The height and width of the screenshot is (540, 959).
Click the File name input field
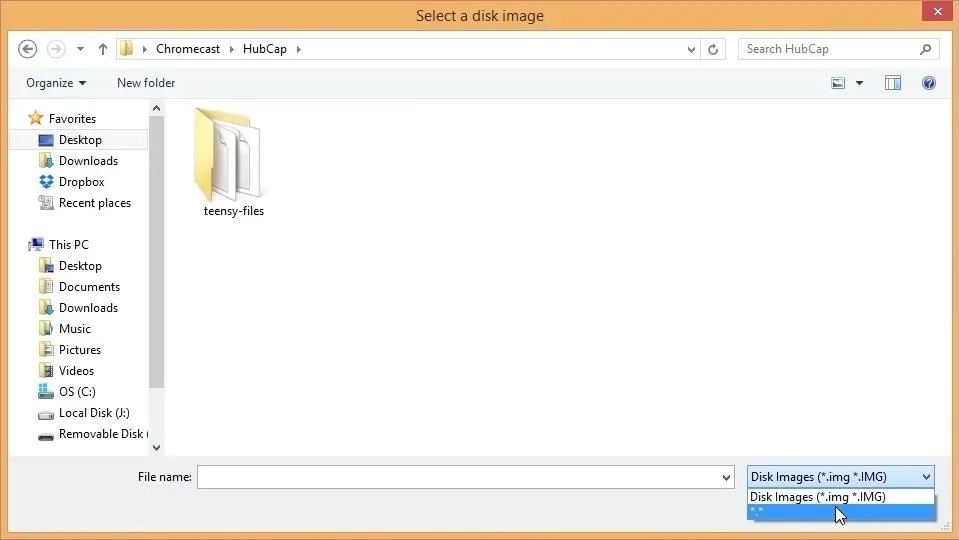459,477
